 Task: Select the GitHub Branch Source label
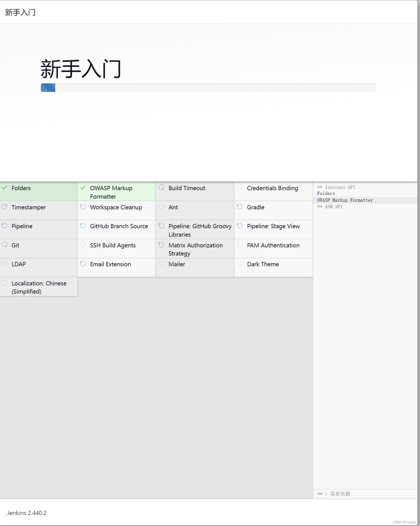pos(119,226)
